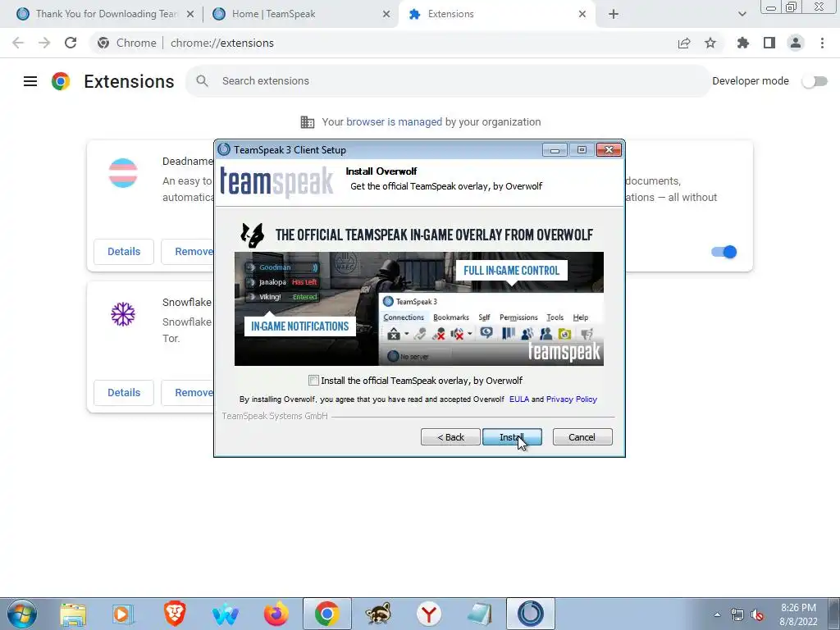Screen dimensions: 840x630
Task: Reload the current page
Action: click(x=71, y=43)
